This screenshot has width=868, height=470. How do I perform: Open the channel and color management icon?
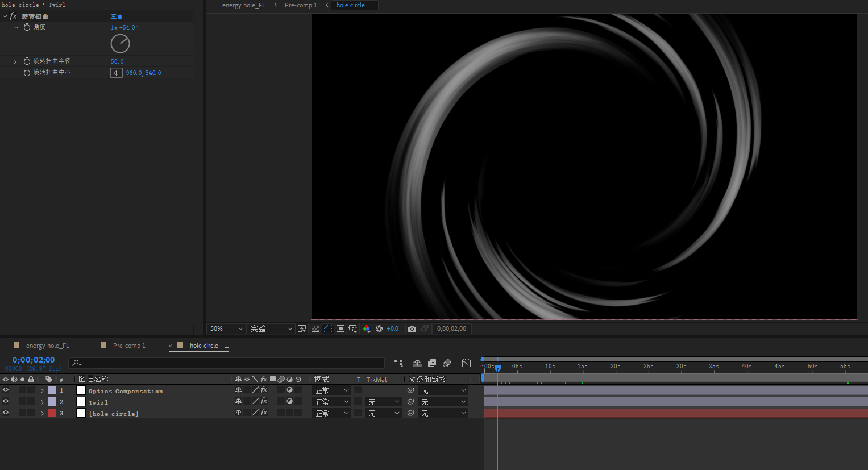point(367,328)
